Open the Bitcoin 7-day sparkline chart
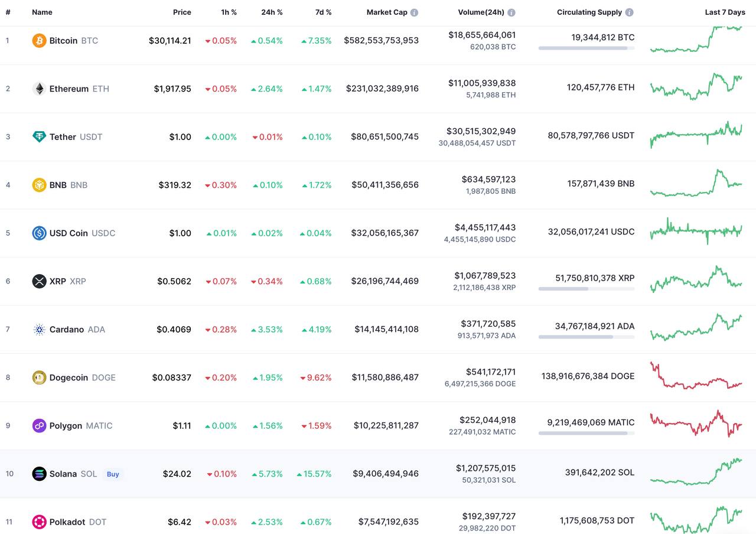Viewport: 756px width, 534px height. [x=696, y=40]
